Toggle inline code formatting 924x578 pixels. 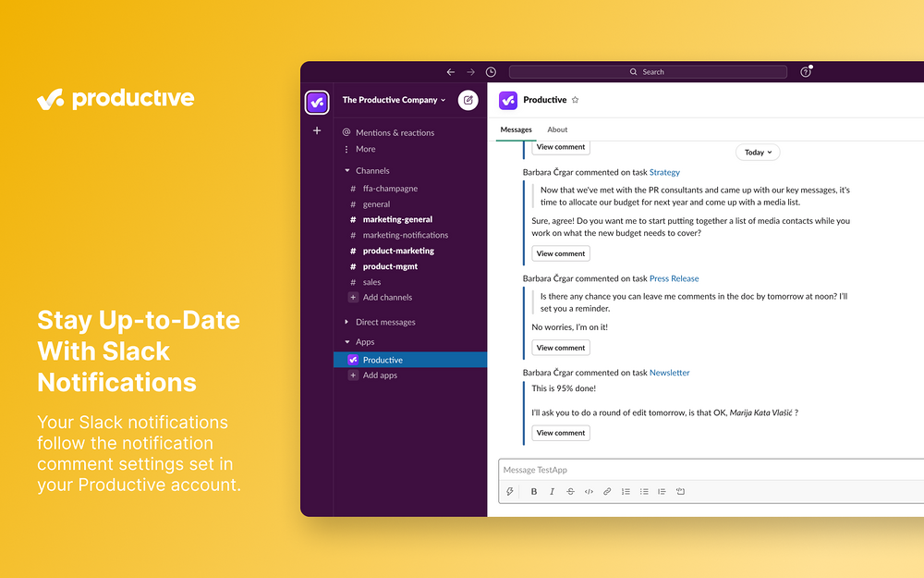click(x=589, y=491)
